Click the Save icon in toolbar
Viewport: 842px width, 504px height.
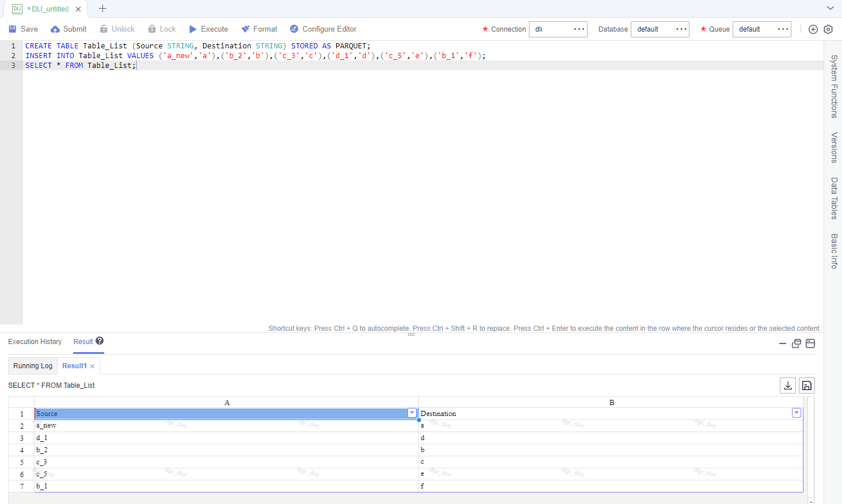[13, 29]
